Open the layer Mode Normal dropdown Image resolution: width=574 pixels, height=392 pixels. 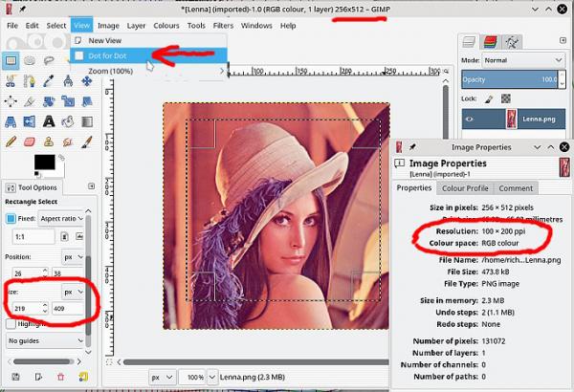tap(523, 60)
